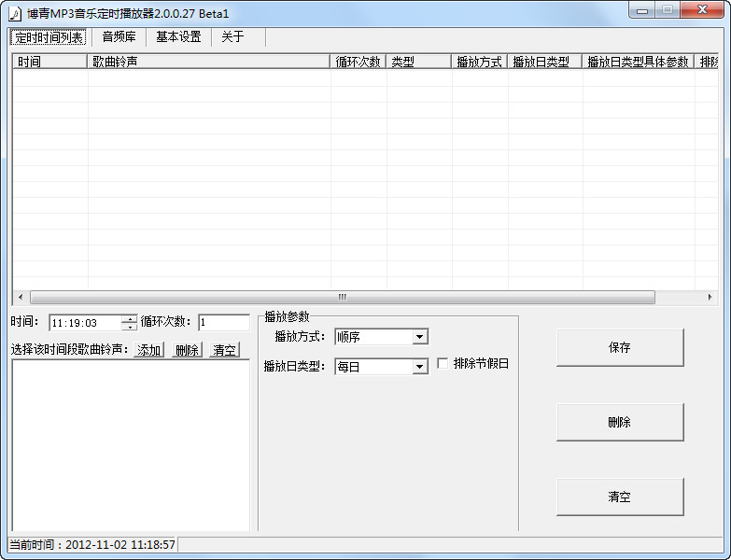Click the large 删除 button on the right
The height and width of the screenshot is (560, 731).
[x=620, y=422]
